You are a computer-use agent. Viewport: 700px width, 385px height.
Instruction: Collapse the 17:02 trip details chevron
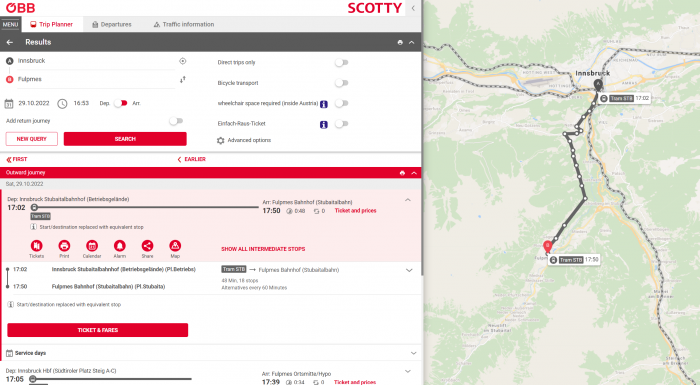pyautogui.click(x=408, y=200)
